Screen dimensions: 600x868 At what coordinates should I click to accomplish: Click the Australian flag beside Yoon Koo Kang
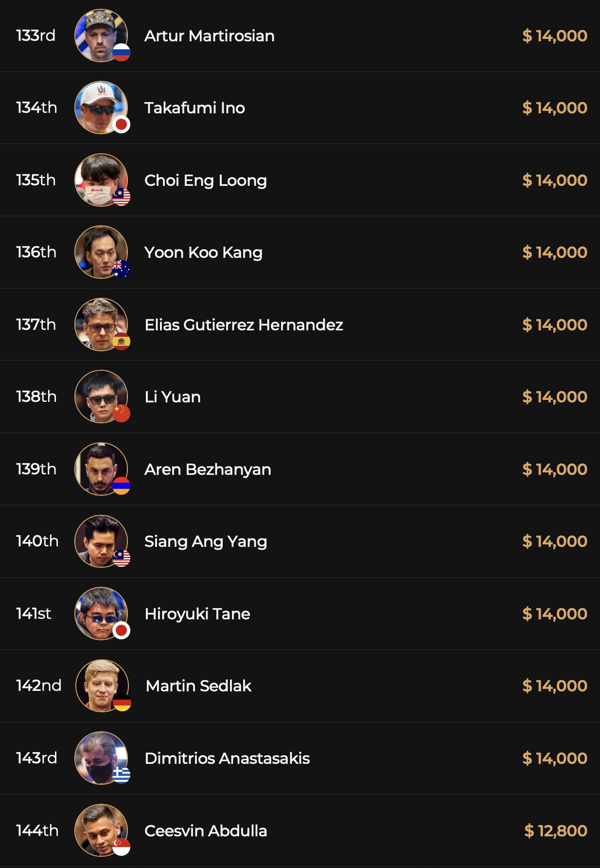pyautogui.click(x=122, y=269)
